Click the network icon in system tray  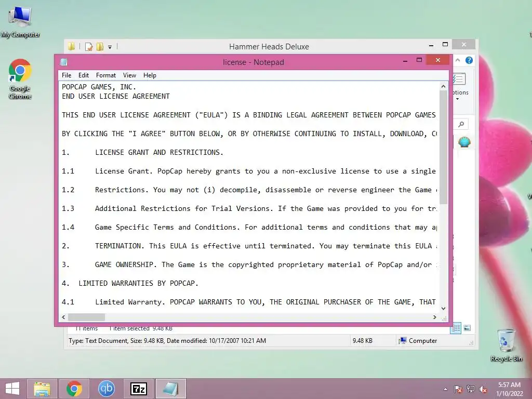[471, 389]
